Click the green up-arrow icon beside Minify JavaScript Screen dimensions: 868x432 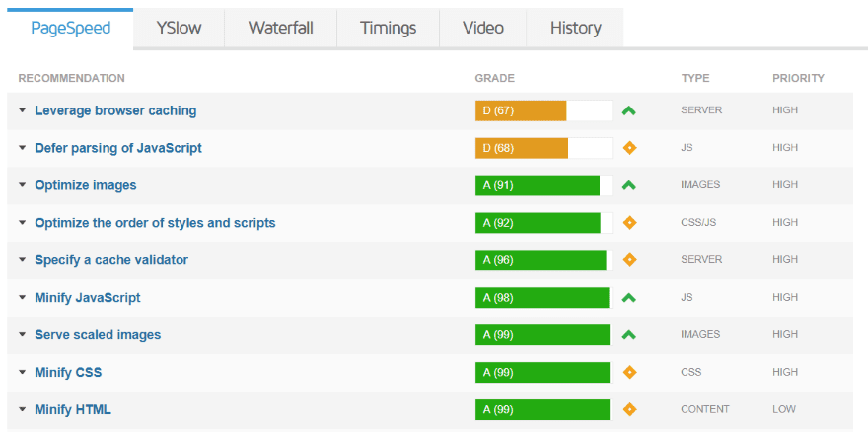[629, 298]
